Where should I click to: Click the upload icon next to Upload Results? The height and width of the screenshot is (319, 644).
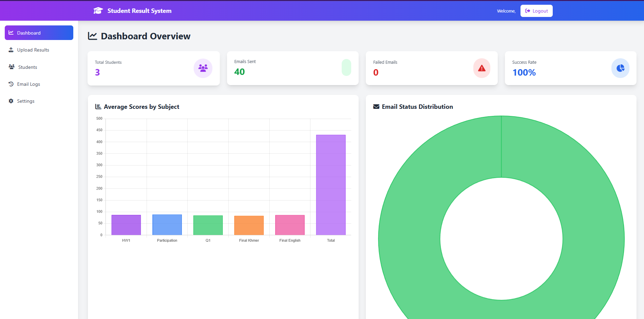(11, 49)
